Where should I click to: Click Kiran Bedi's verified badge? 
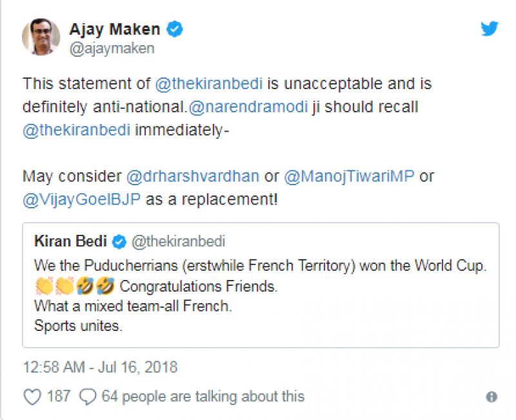(x=119, y=242)
